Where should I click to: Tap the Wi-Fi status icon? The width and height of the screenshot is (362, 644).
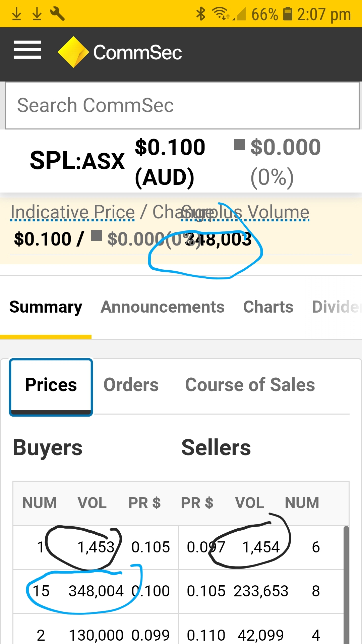(221, 14)
